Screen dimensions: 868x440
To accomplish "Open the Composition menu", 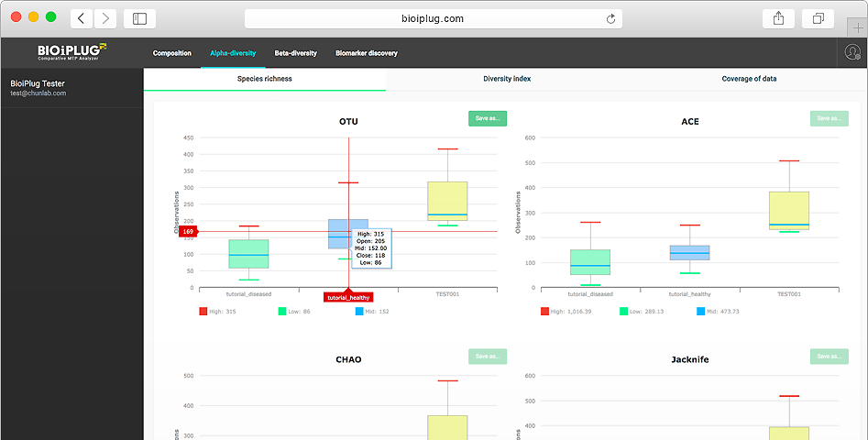I will 172,53.
